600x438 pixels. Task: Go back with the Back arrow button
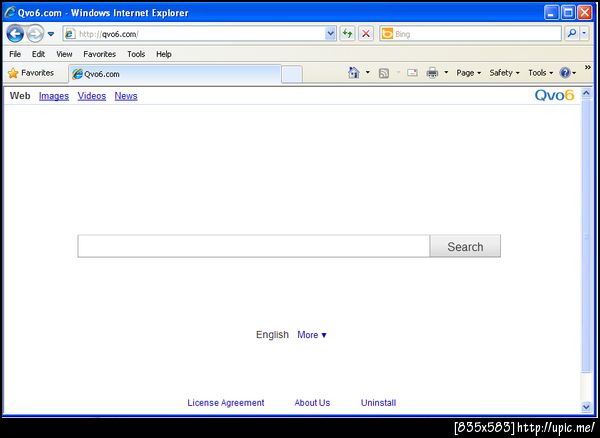coord(15,34)
